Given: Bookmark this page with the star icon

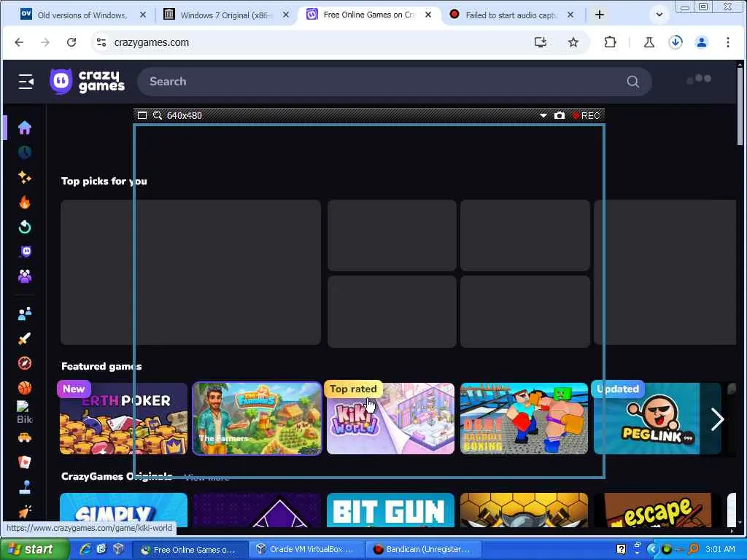Looking at the screenshot, I should [x=573, y=42].
